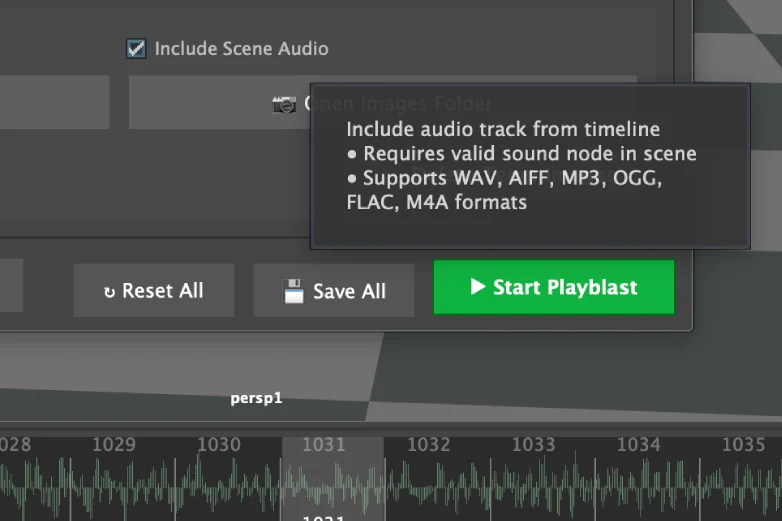Jump to frame 1029 on the timeline
Viewport: 782px width, 521px height.
coord(113,444)
